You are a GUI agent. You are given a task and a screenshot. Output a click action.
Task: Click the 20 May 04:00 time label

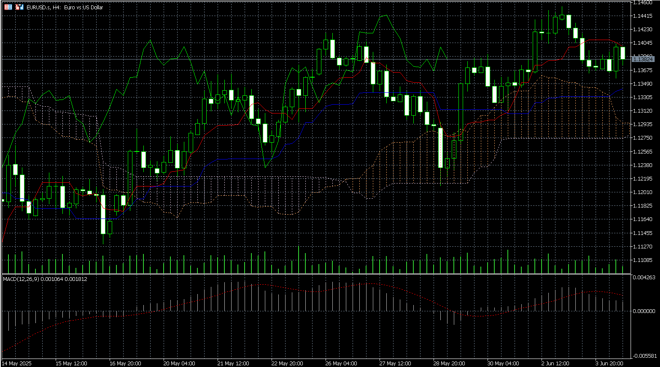(x=179, y=363)
